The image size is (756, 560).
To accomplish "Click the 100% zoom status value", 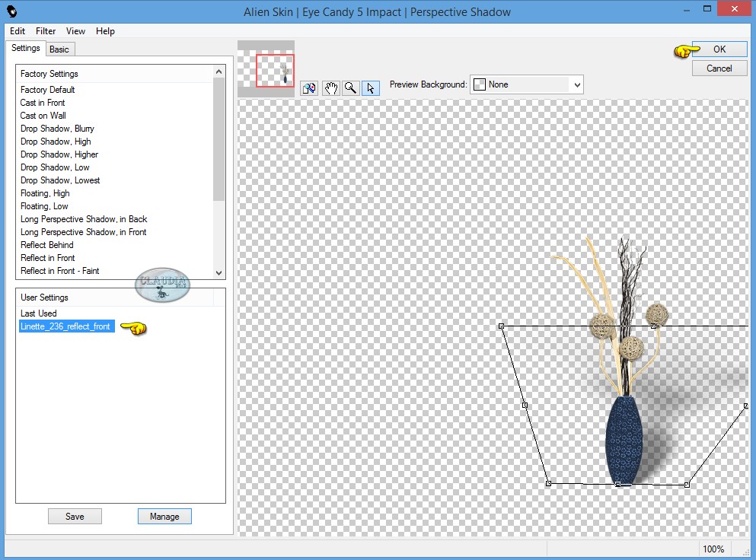I will (713, 549).
